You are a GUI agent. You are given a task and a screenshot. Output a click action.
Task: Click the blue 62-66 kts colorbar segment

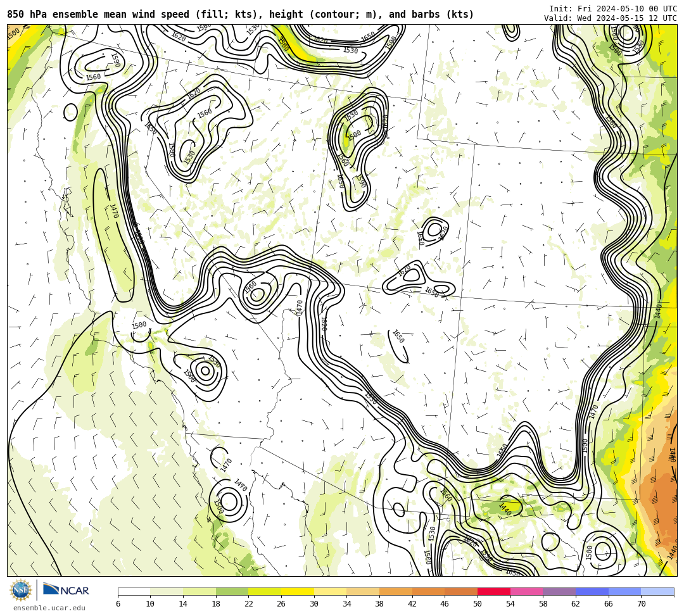pos(592,592)
